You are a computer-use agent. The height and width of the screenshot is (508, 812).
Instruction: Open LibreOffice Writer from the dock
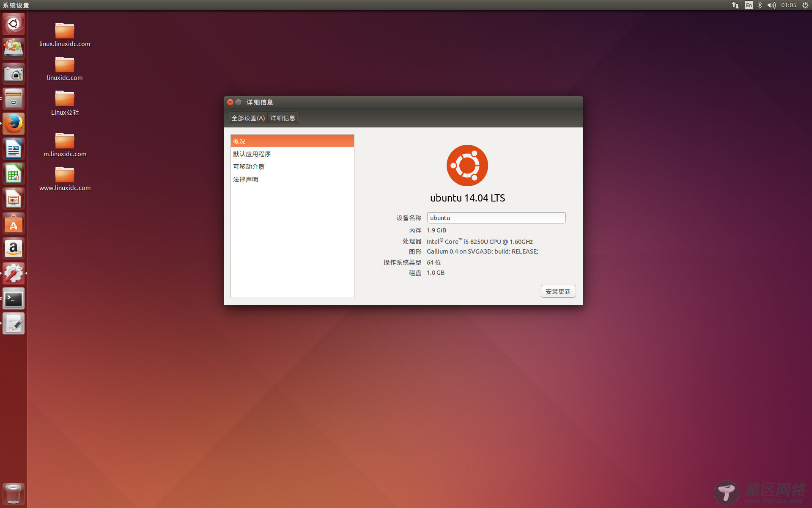coord(14,149)
